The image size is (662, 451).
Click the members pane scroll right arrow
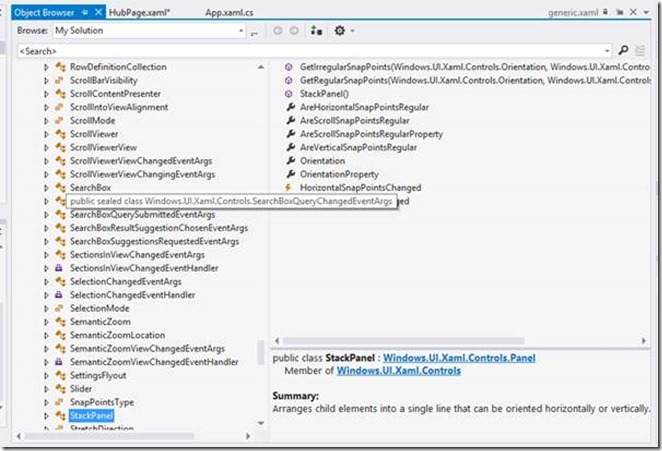643,340
